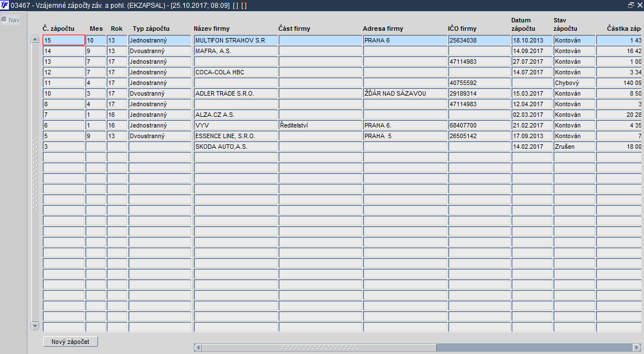Click the ŽĎÁR NAD SÁZAVOU address cell
Viewport: 644px width, 354px height.
pos(405,93)
